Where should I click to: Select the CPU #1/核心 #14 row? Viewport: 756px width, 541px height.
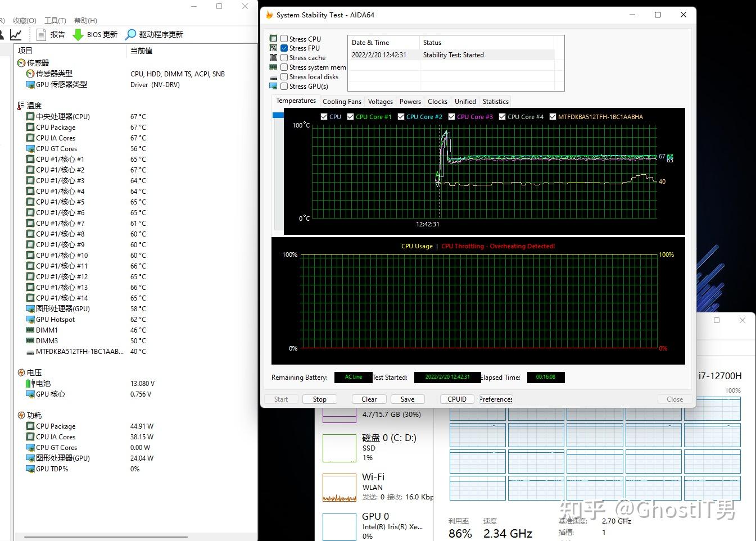[135, 298]
